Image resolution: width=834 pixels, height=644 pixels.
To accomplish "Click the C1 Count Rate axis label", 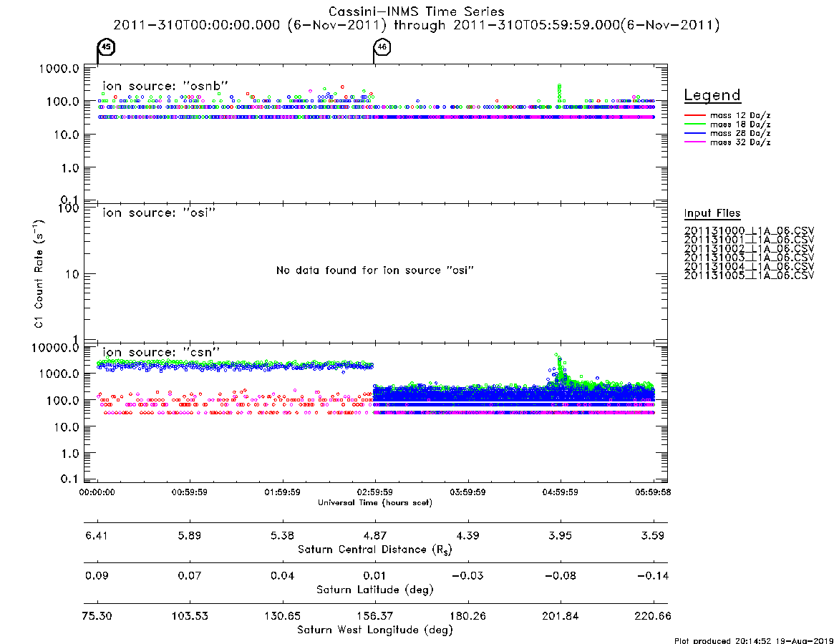I will 39,274.
